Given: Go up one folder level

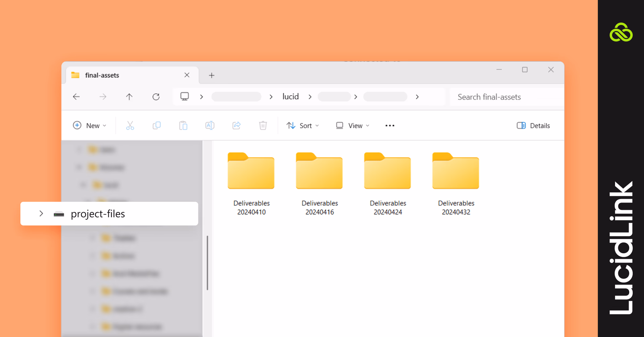Looking at the screenshot, I should [129, 97].
